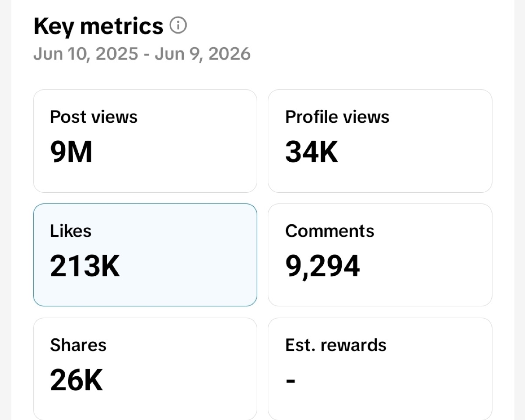Tap the dash under Est. rewards
This screenshot has width=525, height=420.
click(x=290, y=381)
